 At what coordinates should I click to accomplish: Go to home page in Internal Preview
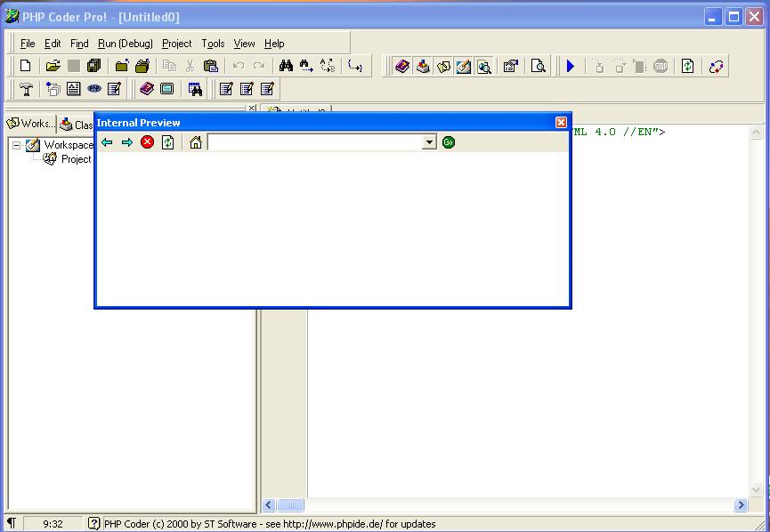[x=196, y=142]
